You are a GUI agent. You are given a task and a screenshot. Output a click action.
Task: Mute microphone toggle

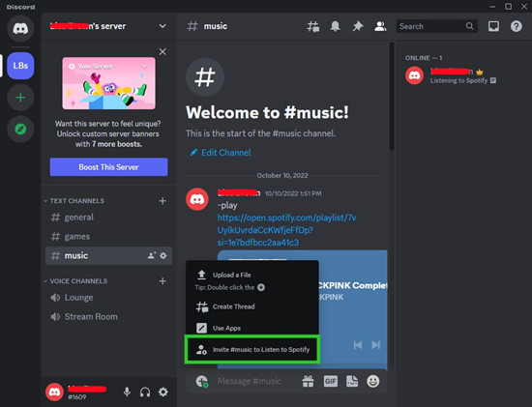coord(127,392)
